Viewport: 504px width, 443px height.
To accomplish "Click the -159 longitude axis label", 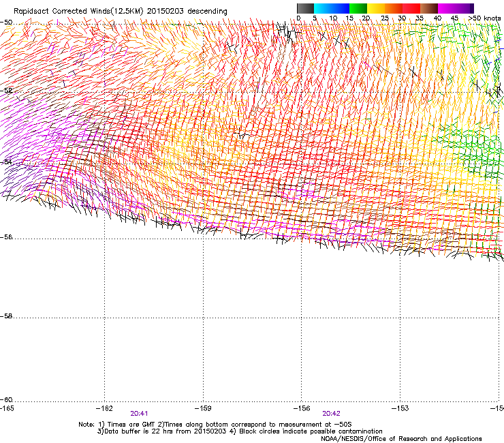I will (203, 408).
